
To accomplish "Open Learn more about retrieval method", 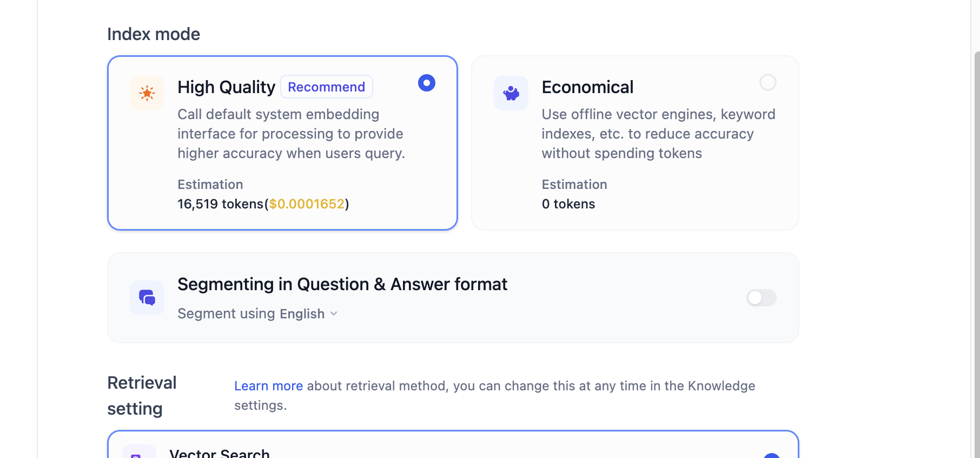I will coord(268,386).
